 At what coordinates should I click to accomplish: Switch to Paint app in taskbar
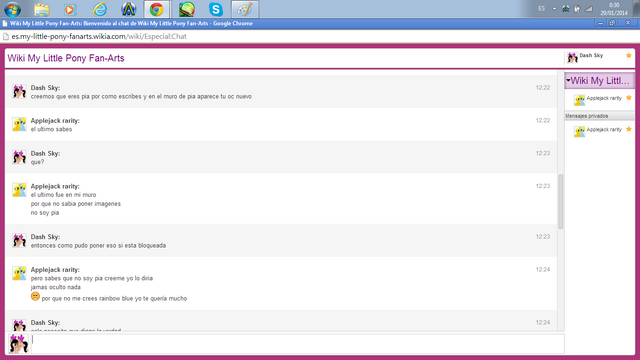245,9
